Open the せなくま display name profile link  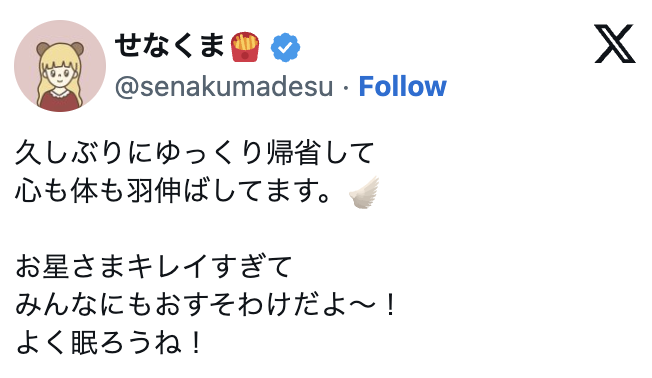point(170,46)
